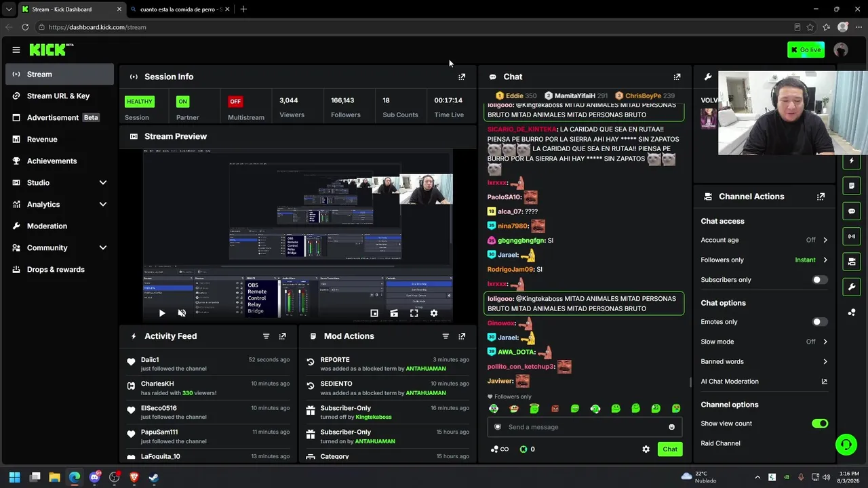Open Steam from the taskbar
The width and height of the screenshot is (868, 488).
(154, 477)
